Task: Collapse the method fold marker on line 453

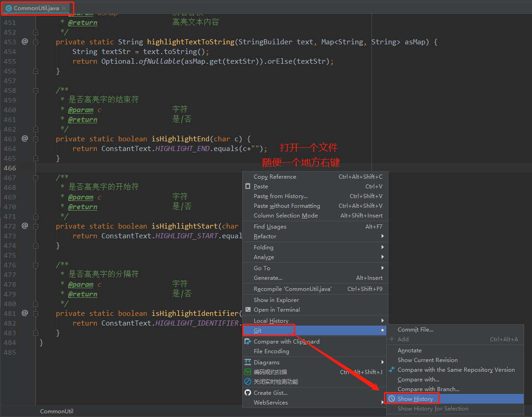Action: tap(36, 42)
